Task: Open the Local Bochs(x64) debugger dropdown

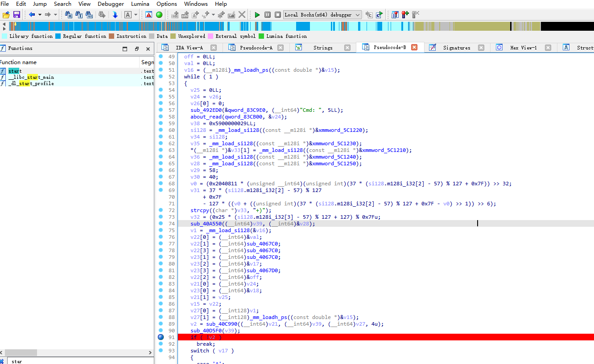Action: point(322,15)
